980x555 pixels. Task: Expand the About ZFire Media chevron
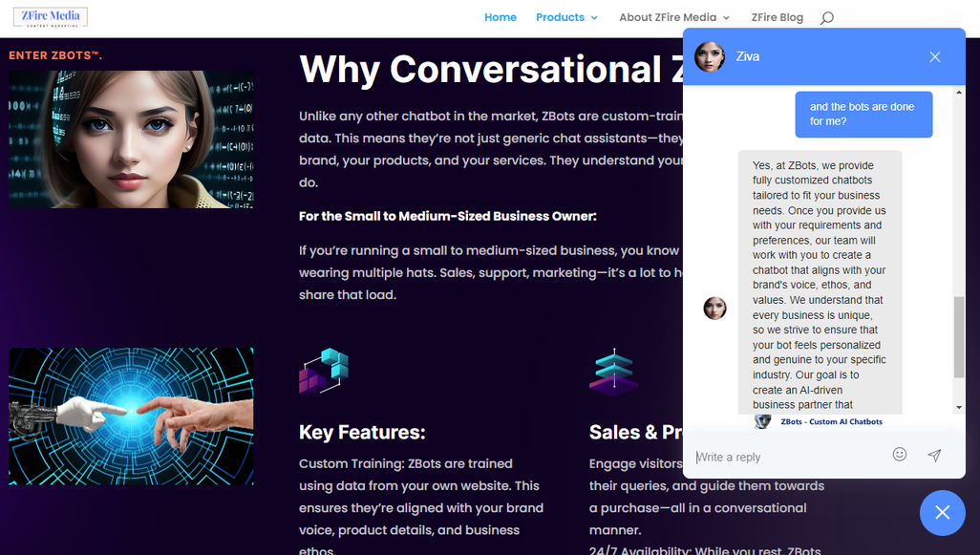tap(726, 18)
